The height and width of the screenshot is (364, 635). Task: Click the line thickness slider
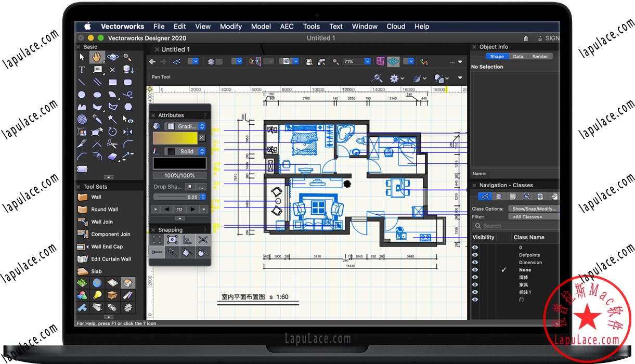click(x=176, y=197)
